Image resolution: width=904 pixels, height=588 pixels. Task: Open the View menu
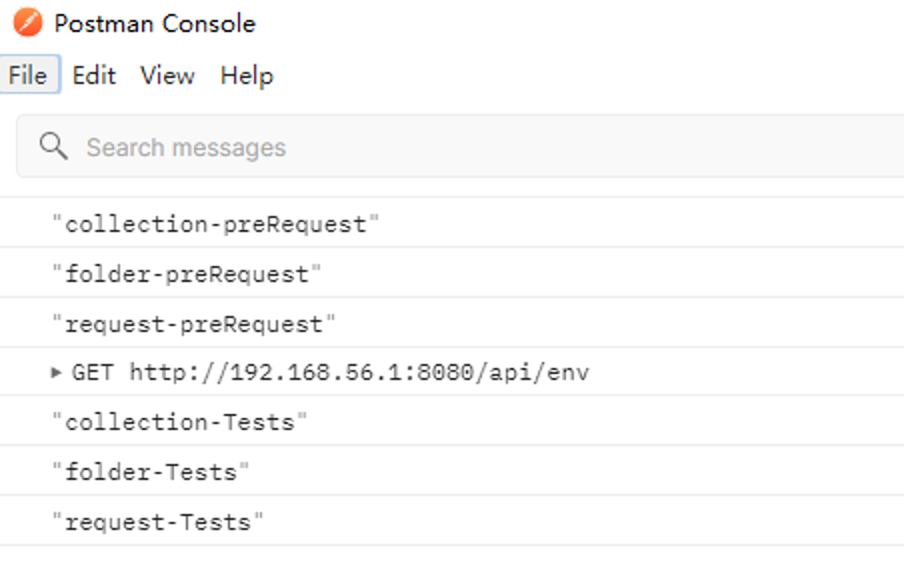167,75
